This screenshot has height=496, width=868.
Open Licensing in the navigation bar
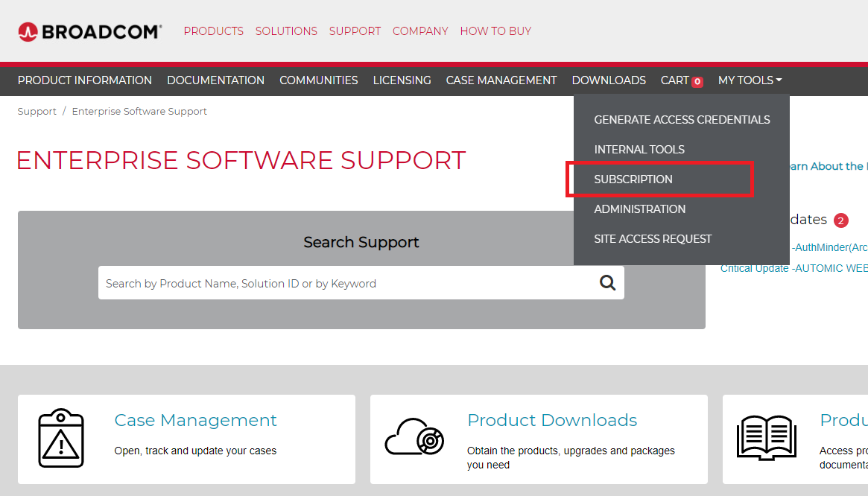click(x=402, y=80)
